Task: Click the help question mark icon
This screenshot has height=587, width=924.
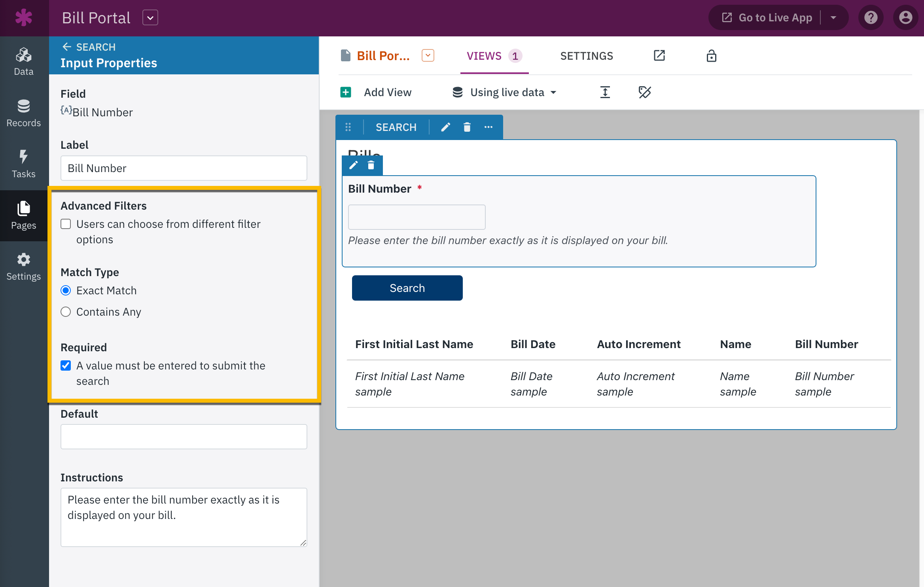Action: [x=871, y=18]
